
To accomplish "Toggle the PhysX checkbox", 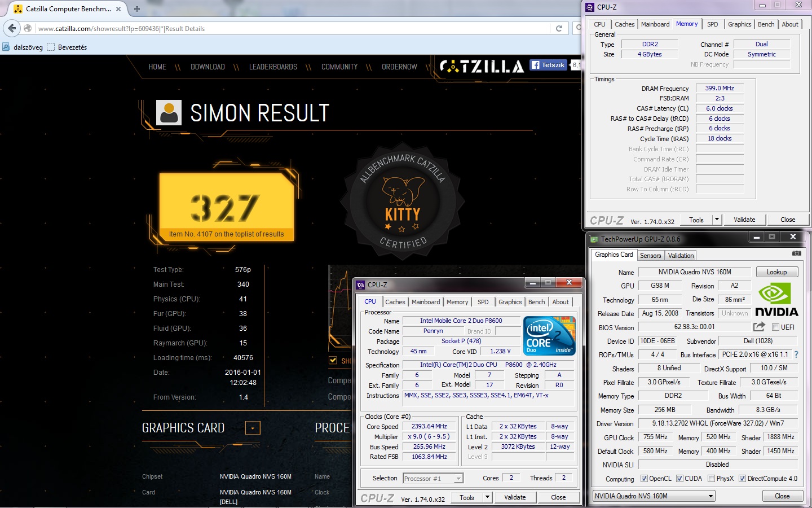I will (x=711, y=479).
